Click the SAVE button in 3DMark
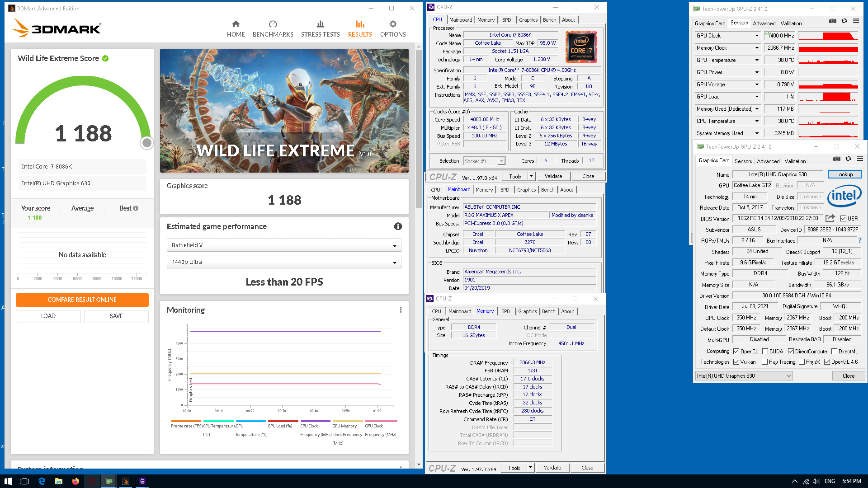The height and width of the screenshot is (488, 868). (x=116, y=316)
